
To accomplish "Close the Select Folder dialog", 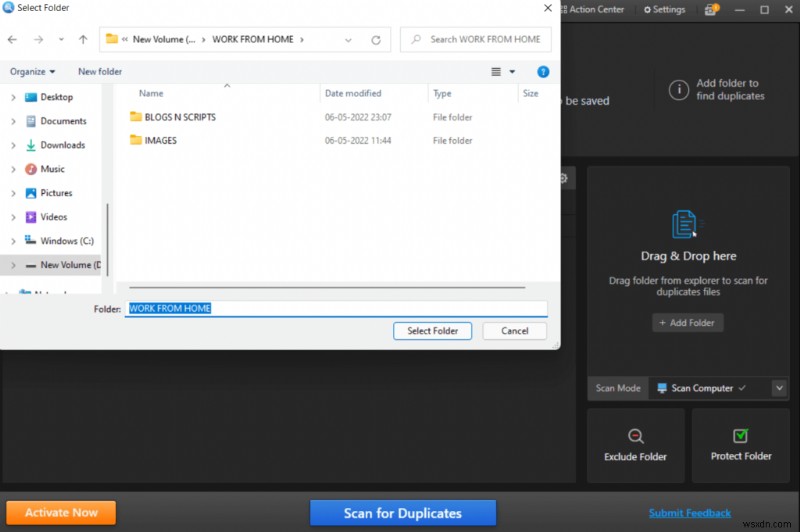I will click(x=547, y=8).
